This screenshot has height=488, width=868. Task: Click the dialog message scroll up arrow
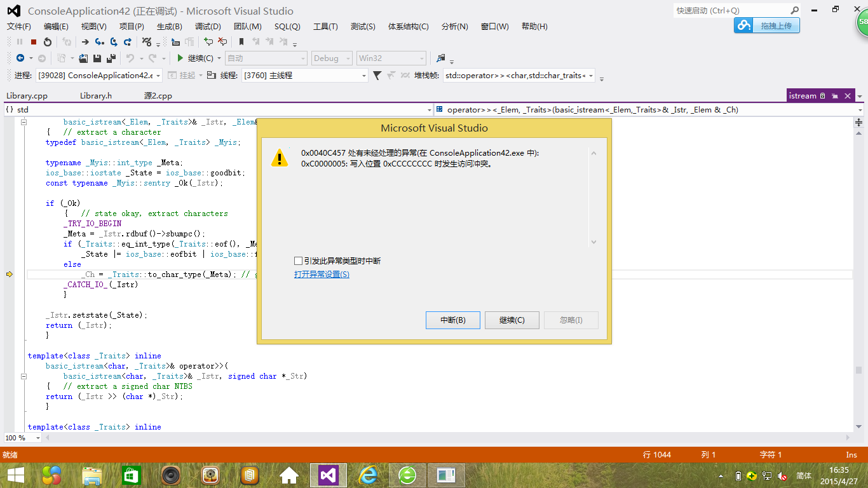coord(594,153)
